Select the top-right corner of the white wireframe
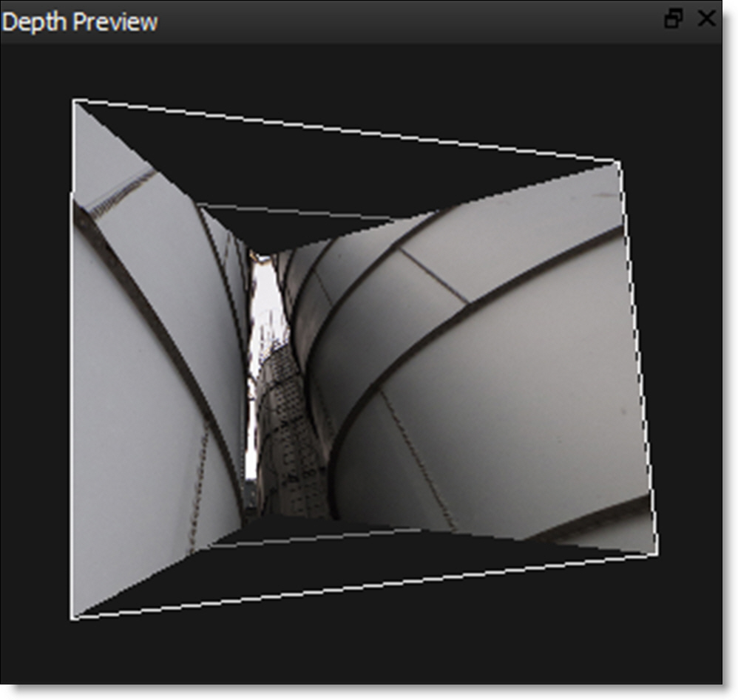 point(618,161)
